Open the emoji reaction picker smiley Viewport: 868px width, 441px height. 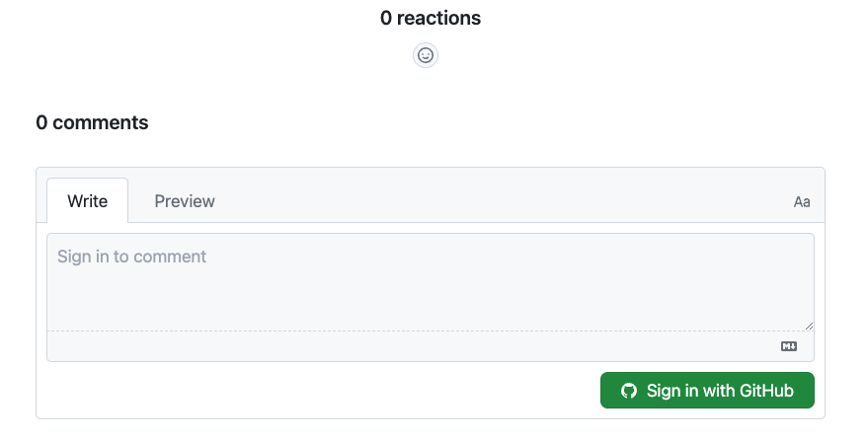pyautogui.click(x=426, y=55)
